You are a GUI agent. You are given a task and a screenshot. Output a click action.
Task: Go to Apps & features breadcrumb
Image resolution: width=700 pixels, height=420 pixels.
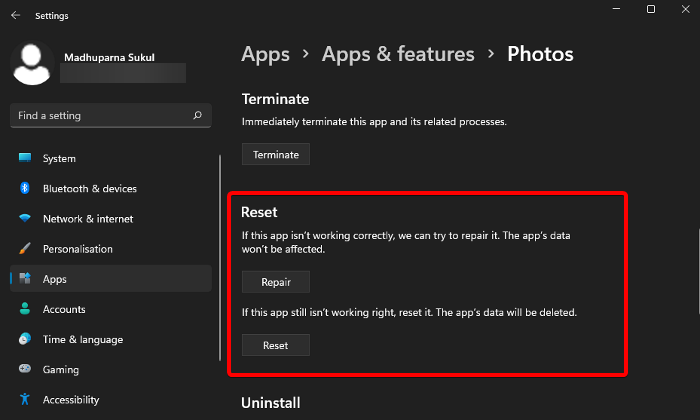398,53
